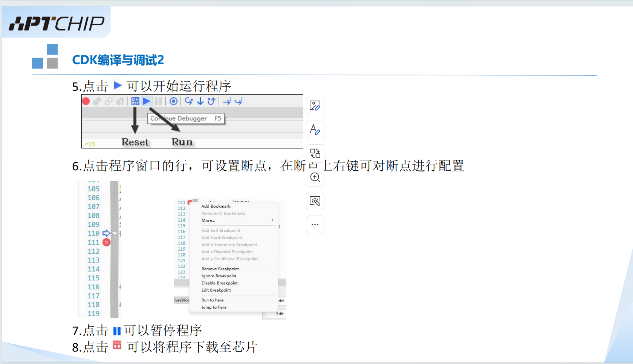Expand the More... submenu in the context menu

[x=208, y=220]
